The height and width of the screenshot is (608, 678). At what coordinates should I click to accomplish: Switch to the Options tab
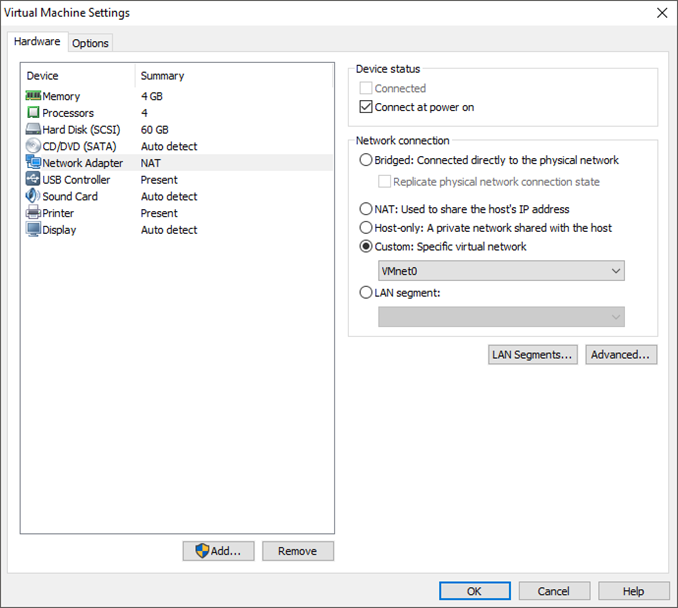coord(90,43)
